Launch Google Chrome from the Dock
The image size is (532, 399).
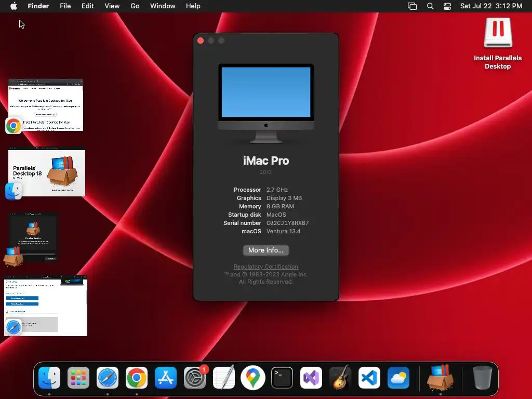pyautogui.click(x=137, y=378)
